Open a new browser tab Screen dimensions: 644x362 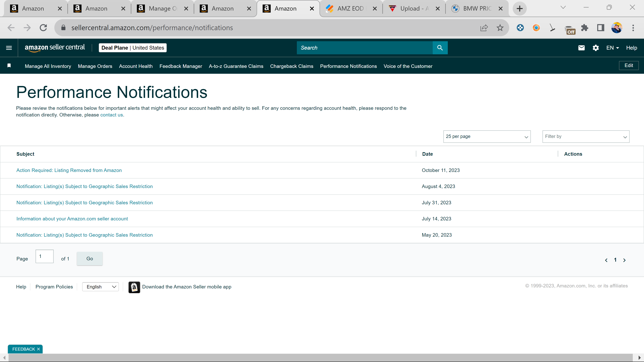click(520, 9)
